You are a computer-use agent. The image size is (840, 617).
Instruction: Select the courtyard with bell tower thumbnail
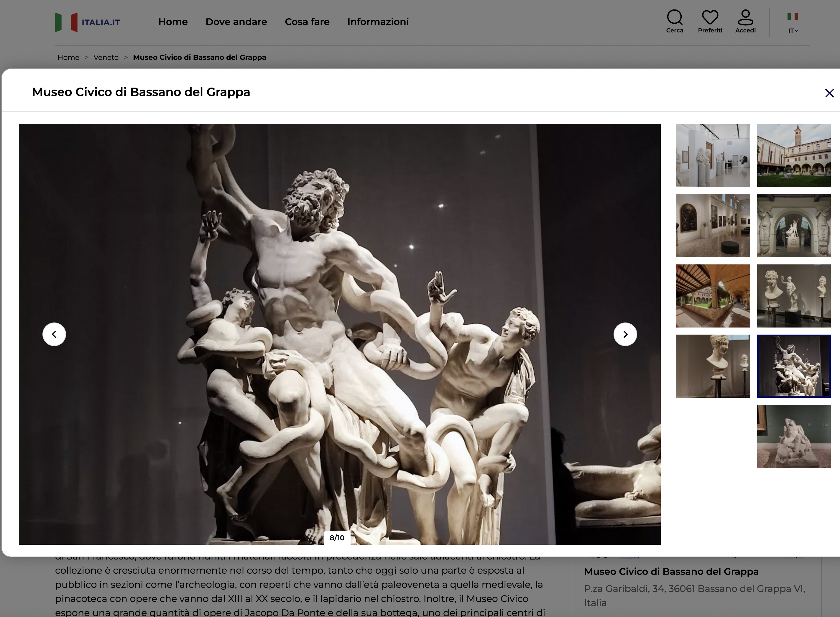pyautogui.click(x=794, y=155)
